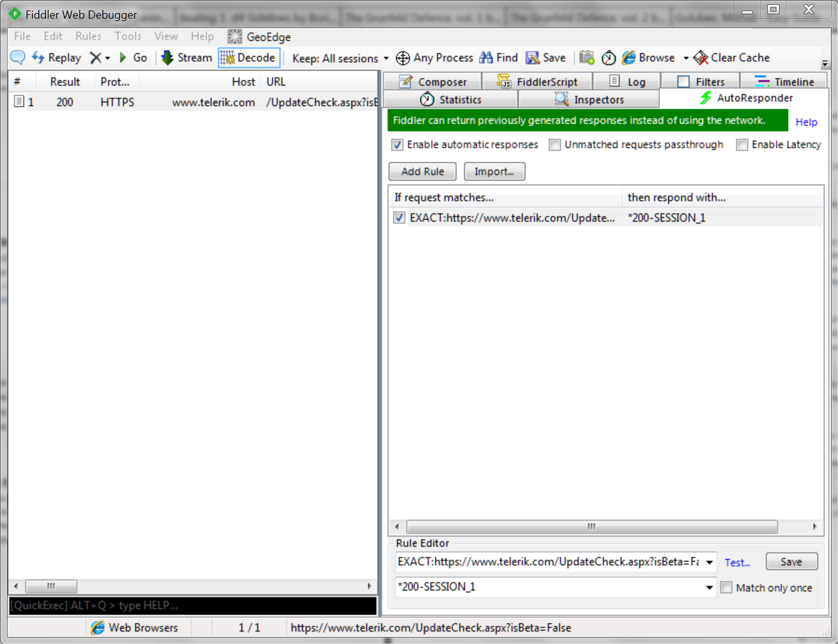Switch to the FiddlerScript tab
The height and width of the screenshot is (644, 838).
(x=537, y=81)
